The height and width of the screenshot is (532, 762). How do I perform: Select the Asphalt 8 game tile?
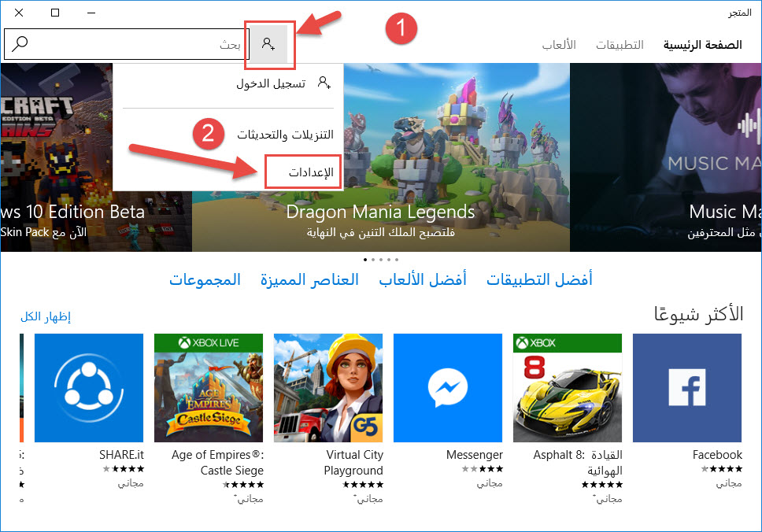coord(567,388)
